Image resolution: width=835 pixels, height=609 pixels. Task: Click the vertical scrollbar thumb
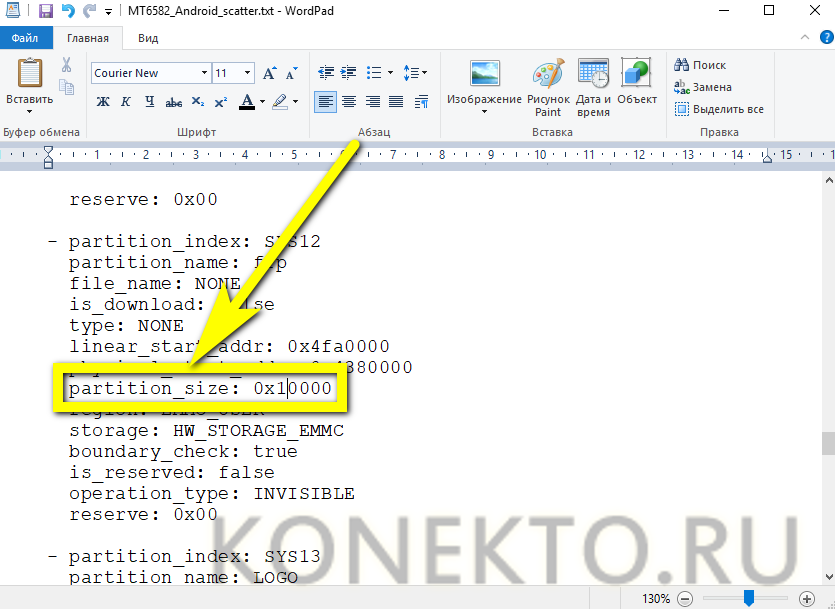tap(826, 443)
